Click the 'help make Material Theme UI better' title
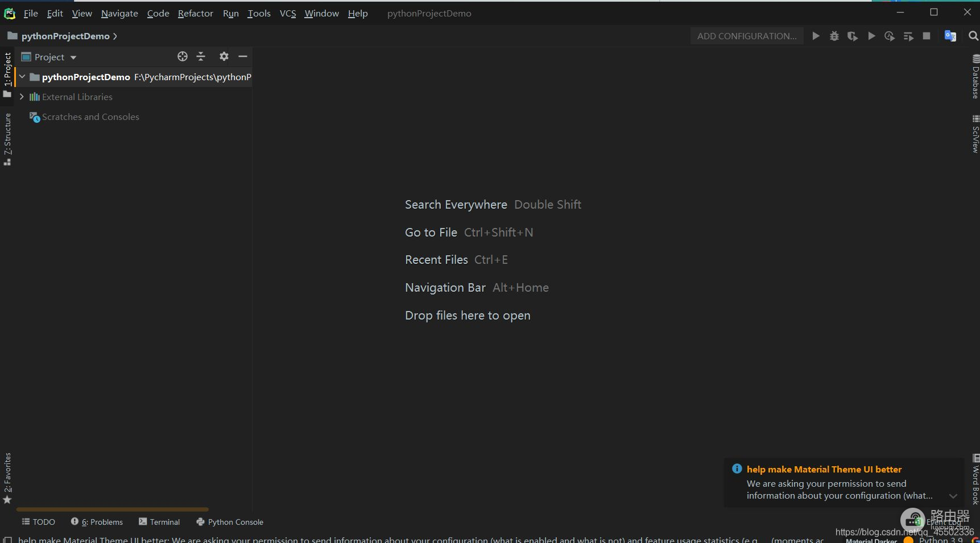 coord(824,469)
